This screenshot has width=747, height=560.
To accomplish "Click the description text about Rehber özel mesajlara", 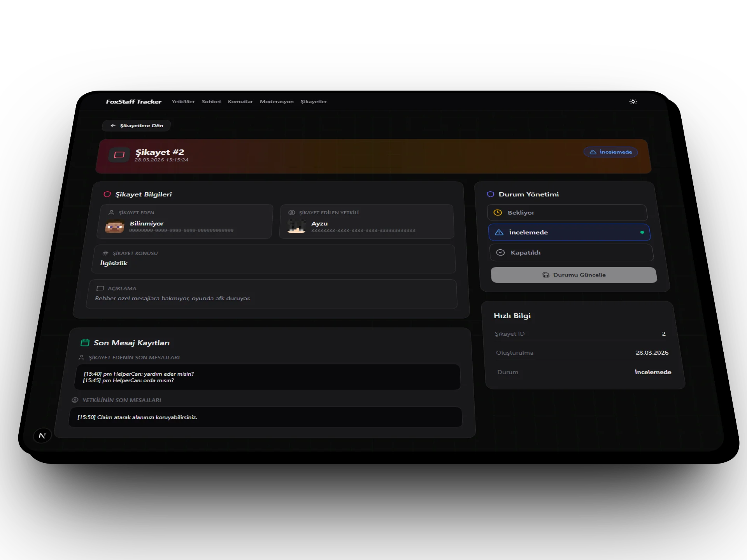I will click(x=173, y=298).
